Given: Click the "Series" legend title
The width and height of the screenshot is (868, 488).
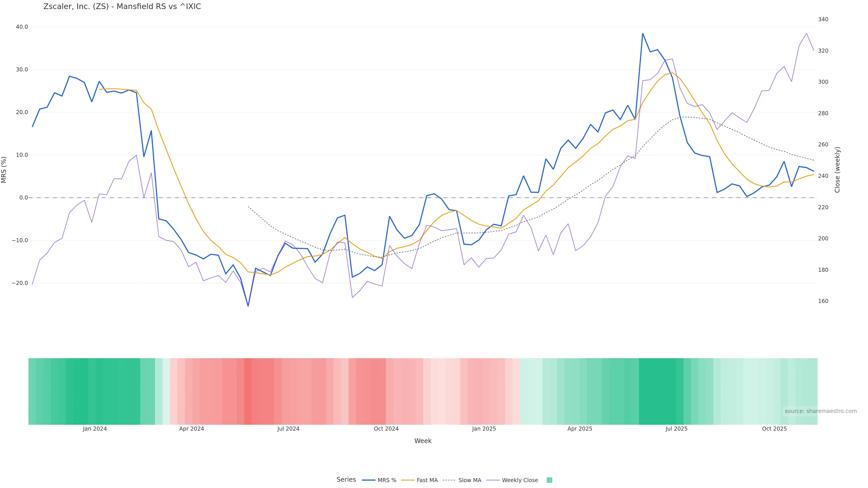Looking at the screenshot, I should [346, 480].
